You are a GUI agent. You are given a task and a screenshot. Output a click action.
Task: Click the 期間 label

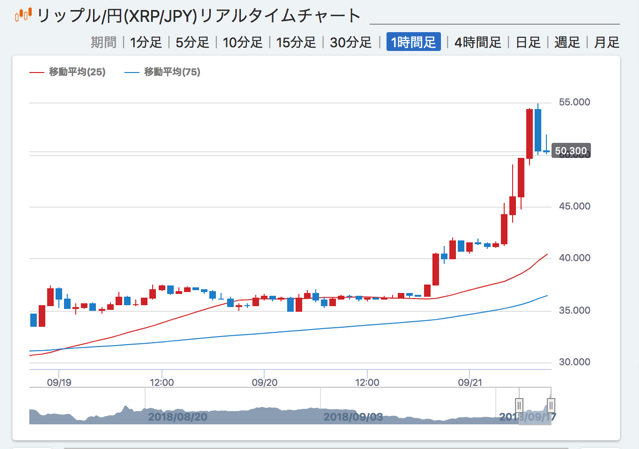[x=104, y=42]
